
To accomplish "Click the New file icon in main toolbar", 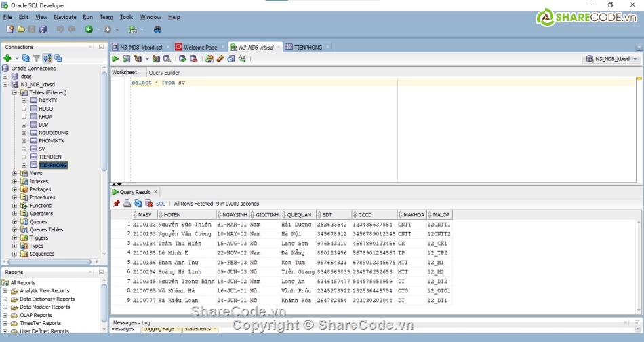I will point(10,29).
